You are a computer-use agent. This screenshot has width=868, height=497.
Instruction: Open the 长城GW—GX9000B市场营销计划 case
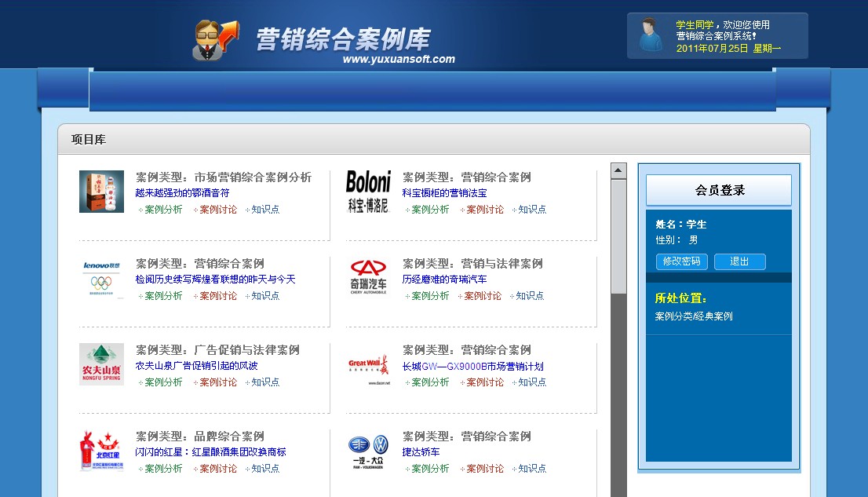click(x=474, y=367)
